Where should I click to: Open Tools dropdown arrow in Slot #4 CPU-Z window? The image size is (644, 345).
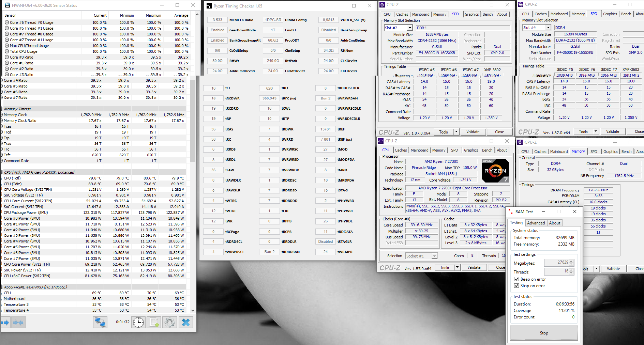click(x=596, y=131)
